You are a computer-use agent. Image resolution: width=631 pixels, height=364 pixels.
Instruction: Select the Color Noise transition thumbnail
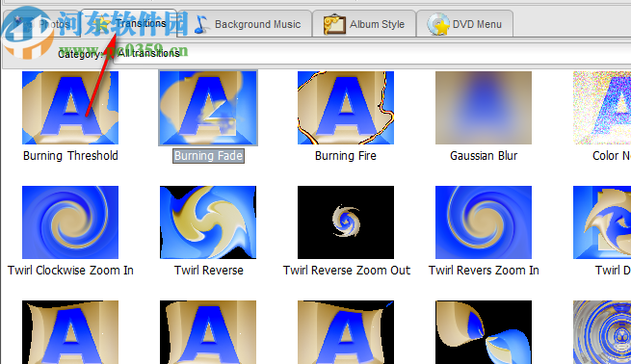point(602,108)
